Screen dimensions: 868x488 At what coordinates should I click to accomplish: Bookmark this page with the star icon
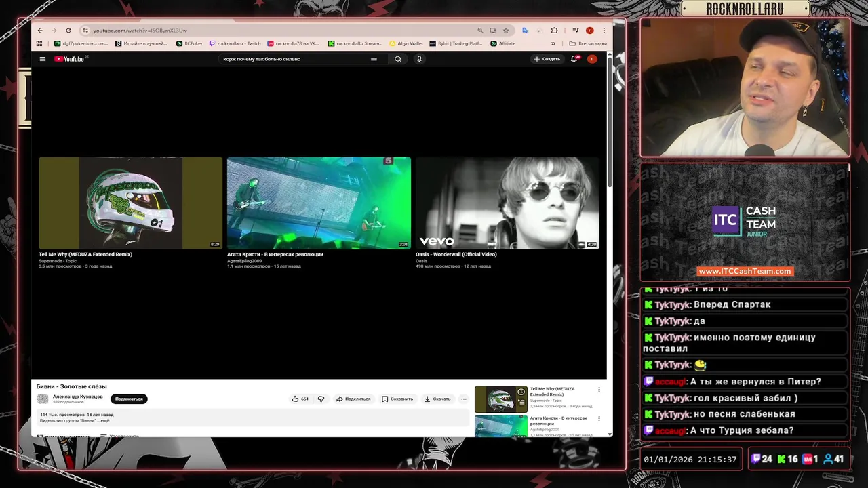(x=506, y=30)
